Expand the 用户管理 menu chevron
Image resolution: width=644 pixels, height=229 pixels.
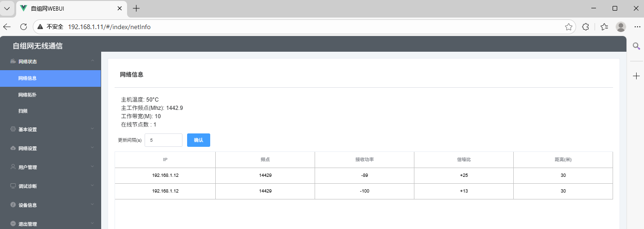93,167
